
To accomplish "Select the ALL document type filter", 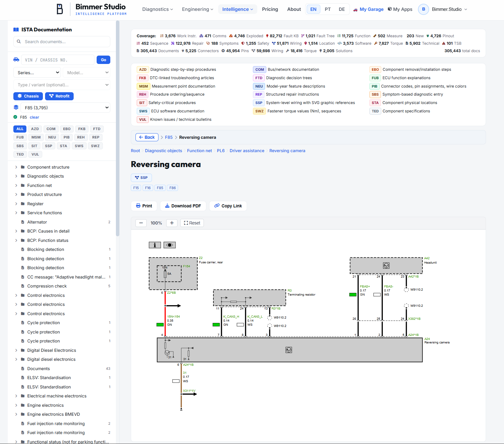I will pos(20,129).
